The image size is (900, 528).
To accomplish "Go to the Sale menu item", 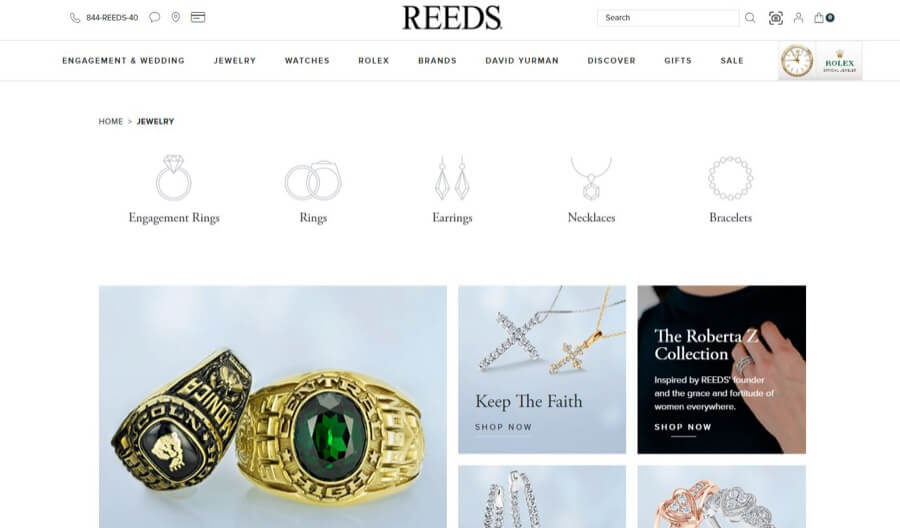I will 732,60.
